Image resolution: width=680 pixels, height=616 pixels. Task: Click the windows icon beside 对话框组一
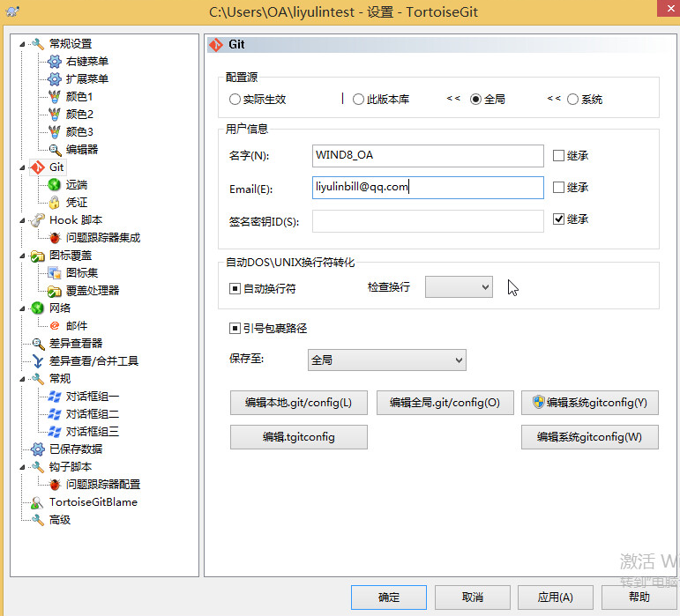[54, 397]
